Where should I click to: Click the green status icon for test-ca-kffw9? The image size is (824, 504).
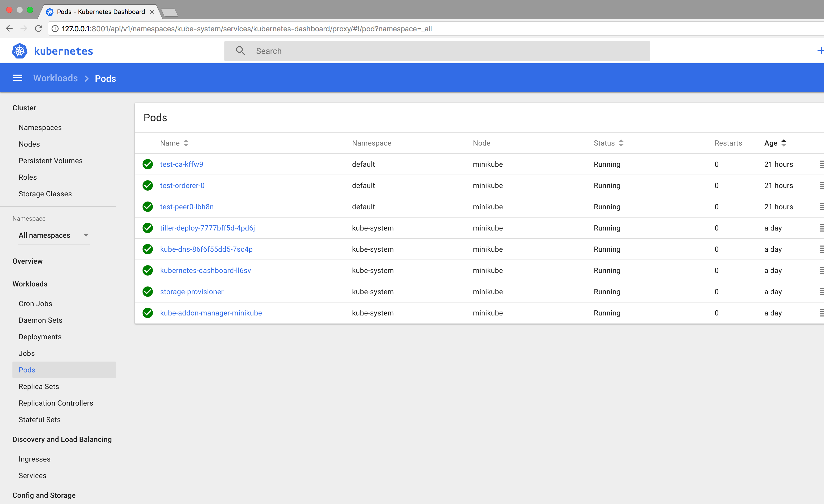coord(148,164)
